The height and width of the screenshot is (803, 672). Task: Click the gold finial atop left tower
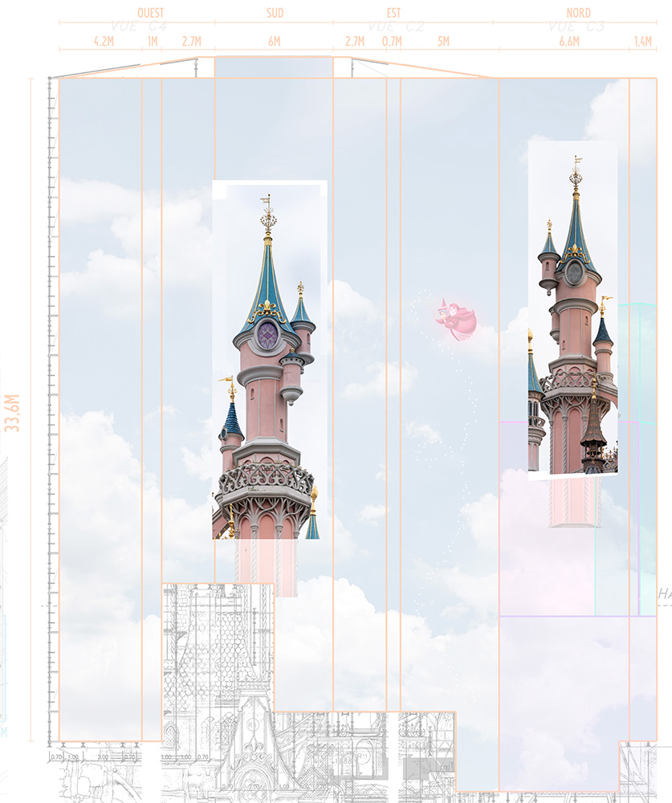267,217
